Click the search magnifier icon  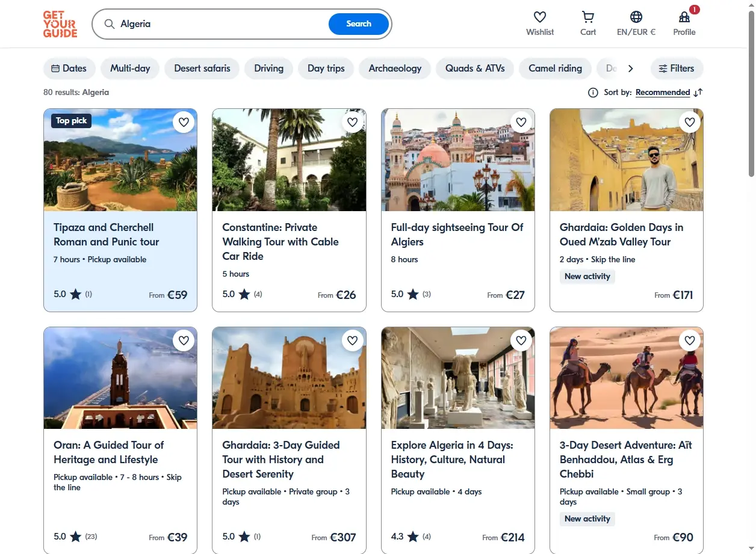coord(109,24)
